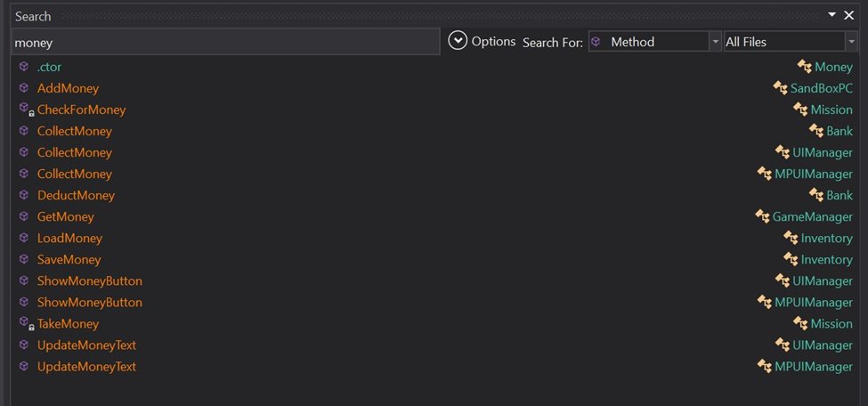
Task: Select the CheckForMoney result
Action: point(81,110)
